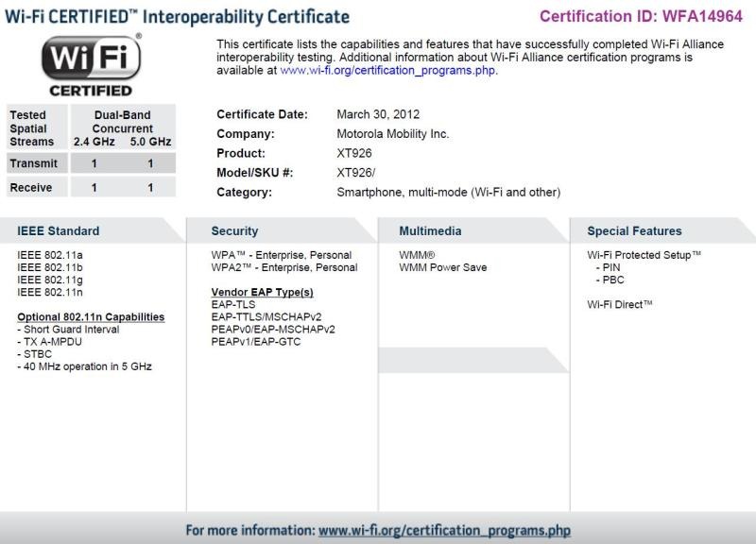
Task: Select the date March 30, 2012
Action: pos(378,114)
